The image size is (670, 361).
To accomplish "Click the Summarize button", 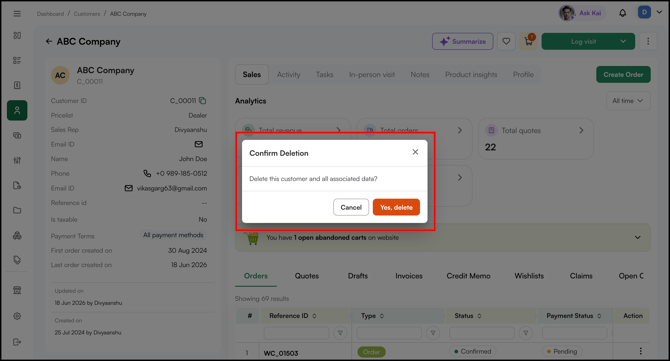I will click(x=463, y=41).
